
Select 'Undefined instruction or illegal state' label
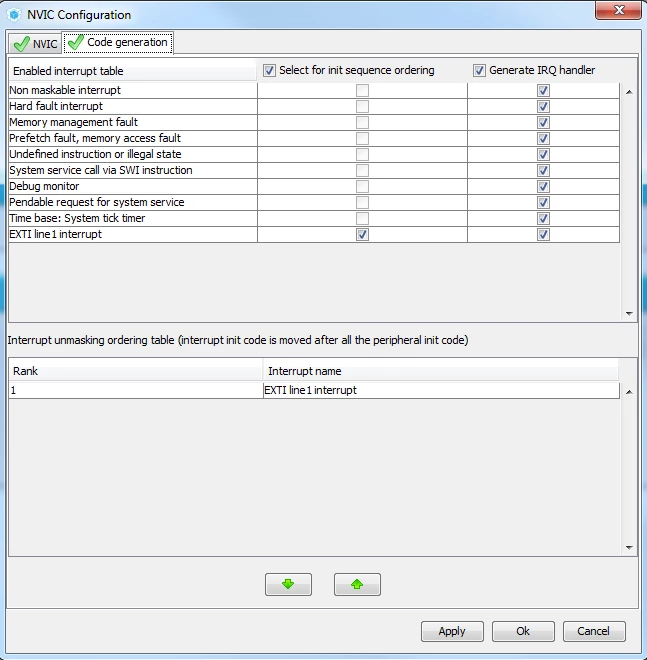[95, 154]
